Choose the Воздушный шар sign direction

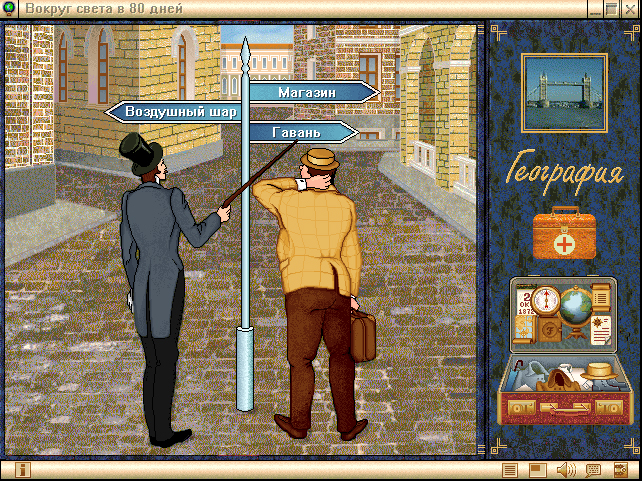[x=172, y=112]
